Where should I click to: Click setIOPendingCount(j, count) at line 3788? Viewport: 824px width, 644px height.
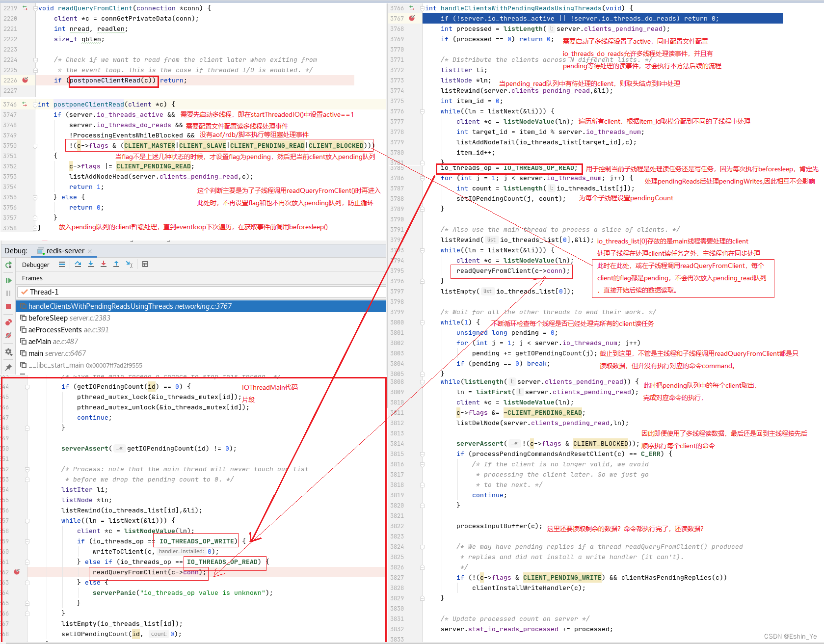pos(511,199)
